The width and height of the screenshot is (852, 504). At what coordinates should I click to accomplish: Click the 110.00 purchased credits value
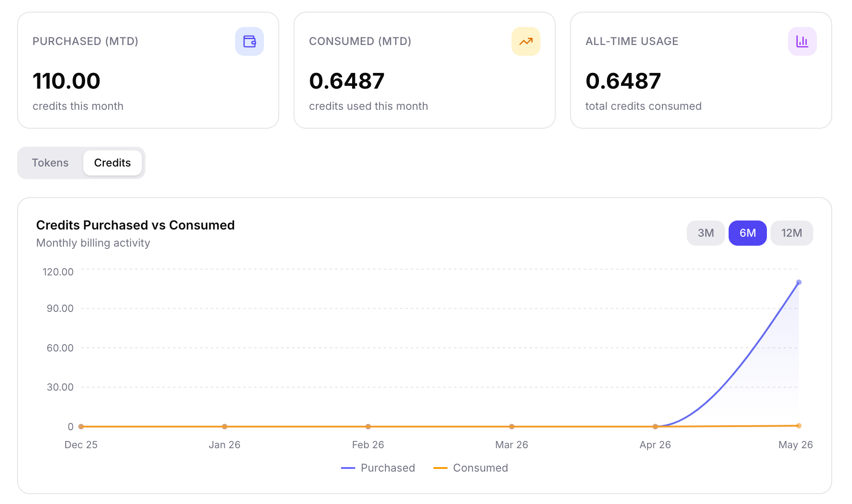coord(66,81)
